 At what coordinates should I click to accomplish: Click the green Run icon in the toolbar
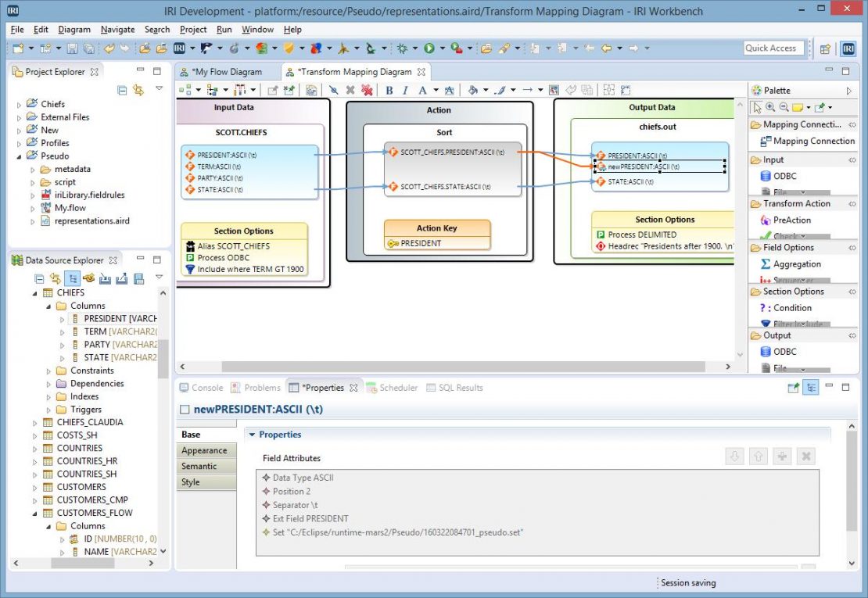click(x=429, y=48)
